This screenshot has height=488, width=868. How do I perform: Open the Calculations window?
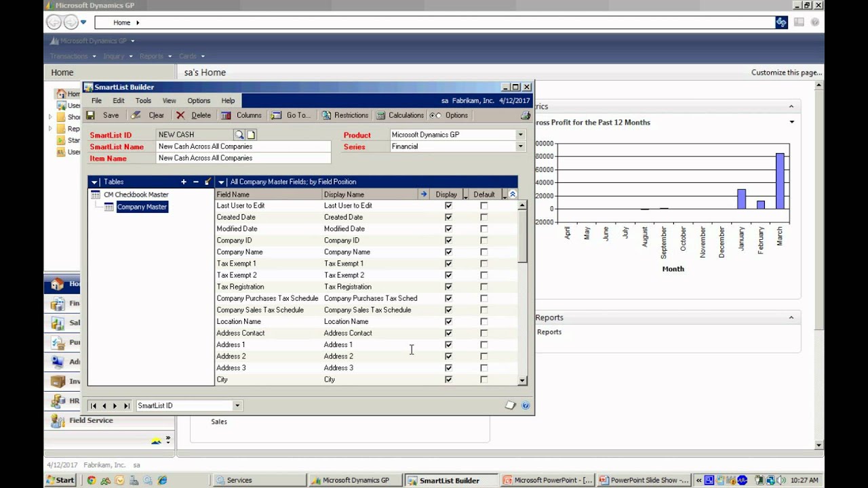coord(400,115)
